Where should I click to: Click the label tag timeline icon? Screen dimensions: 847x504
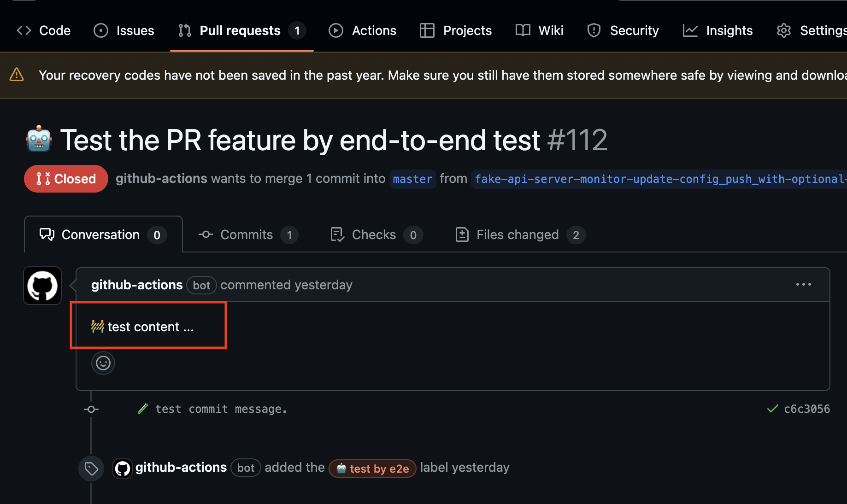point(91,469)
